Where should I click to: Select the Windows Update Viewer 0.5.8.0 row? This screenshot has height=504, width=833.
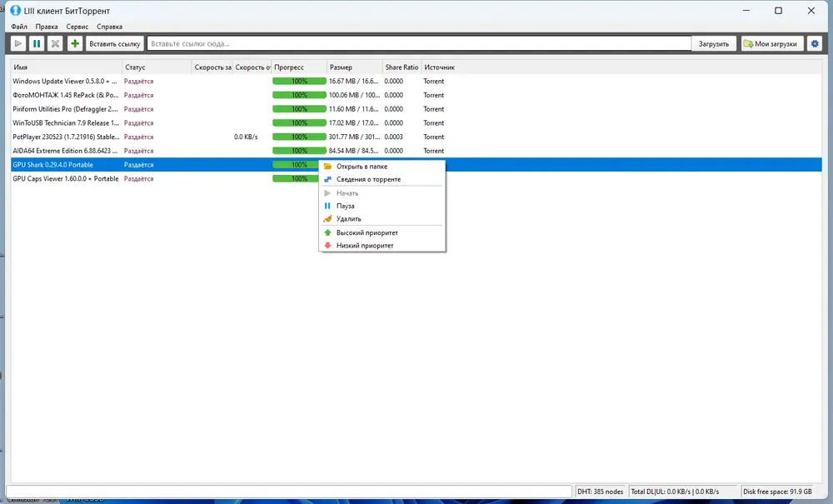click(416, 82)
